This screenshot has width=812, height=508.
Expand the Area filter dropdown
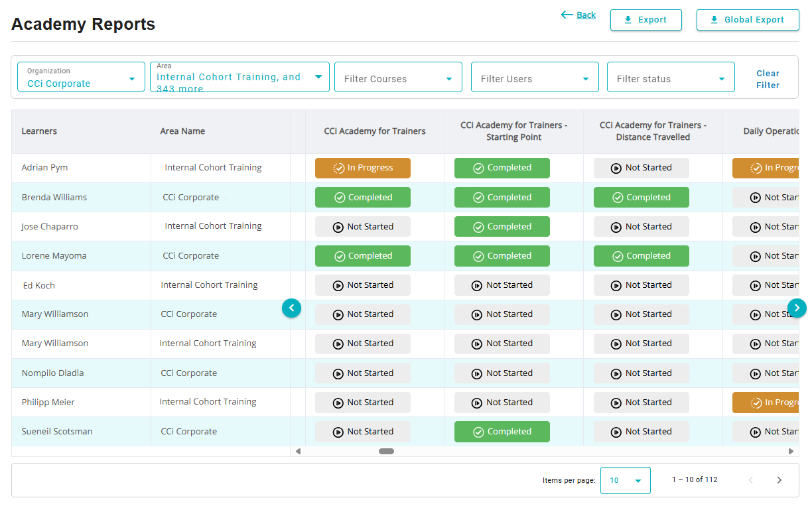pyautogui.click(x=239, y=77)
